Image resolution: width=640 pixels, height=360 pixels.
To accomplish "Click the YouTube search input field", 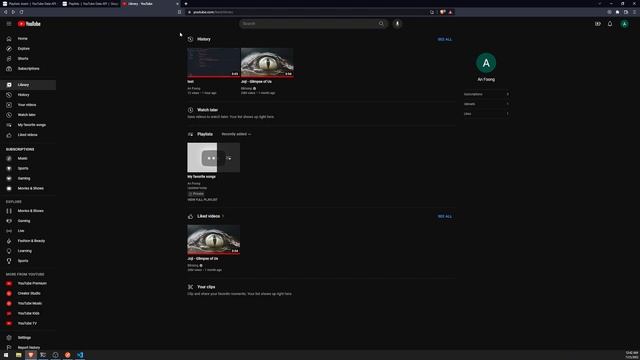I will 308,24.
